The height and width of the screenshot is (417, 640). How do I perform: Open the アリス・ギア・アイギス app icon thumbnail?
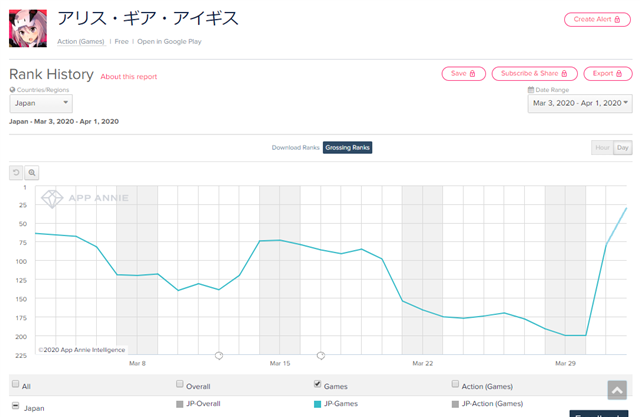28,29
